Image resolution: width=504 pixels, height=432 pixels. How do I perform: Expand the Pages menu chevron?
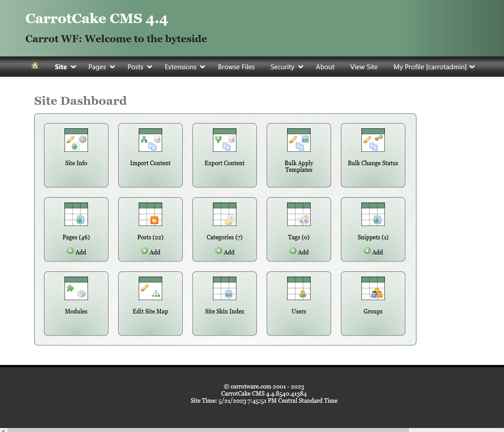pos(112,67)
